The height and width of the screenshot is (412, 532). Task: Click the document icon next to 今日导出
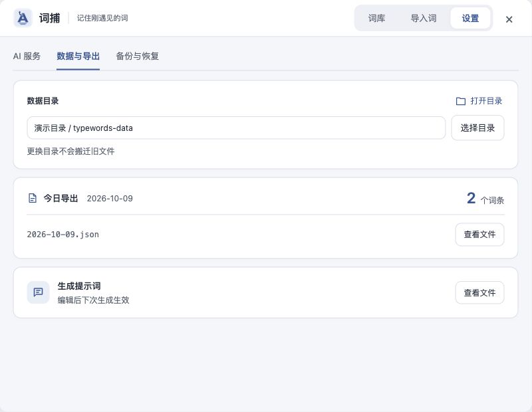[33, 198]
